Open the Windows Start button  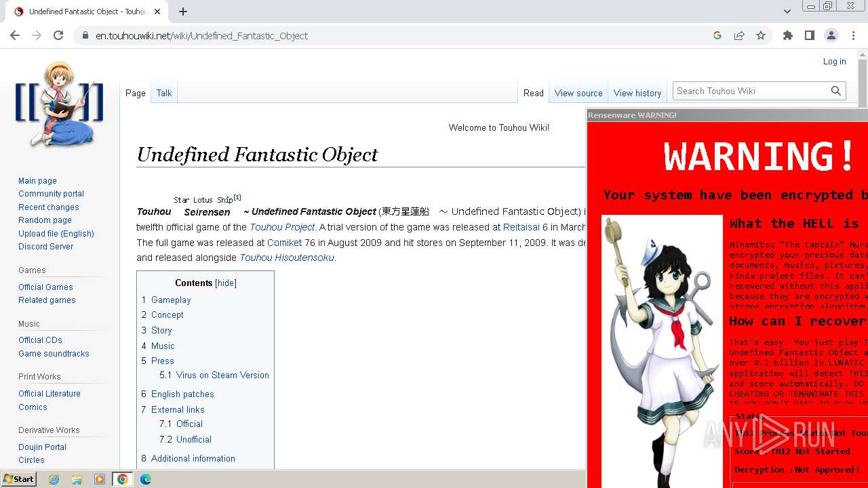(x=18, y=479)
